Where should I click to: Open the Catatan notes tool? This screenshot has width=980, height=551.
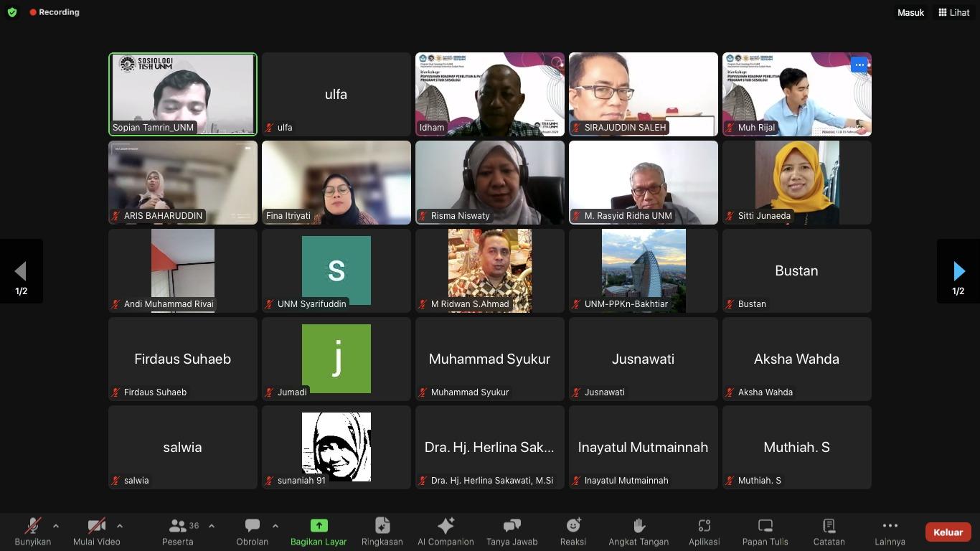pos(829,532)
